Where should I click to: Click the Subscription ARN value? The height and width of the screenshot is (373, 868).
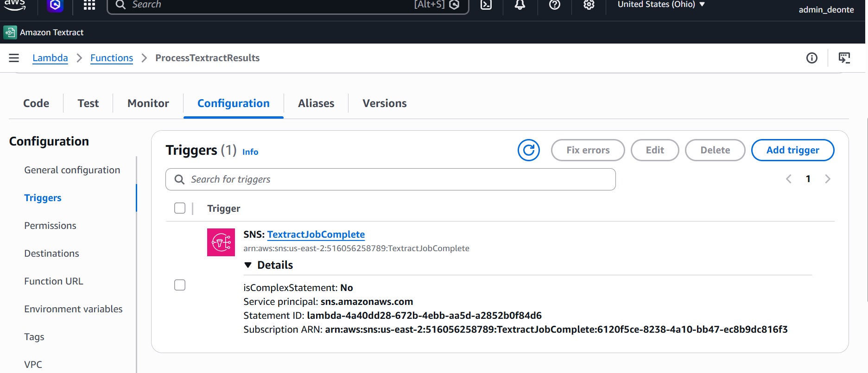coord(557,329)
